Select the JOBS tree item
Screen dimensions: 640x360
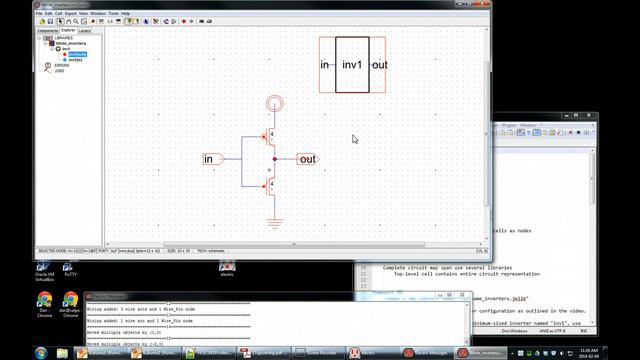pyautogui.click(x=59, y=71)
